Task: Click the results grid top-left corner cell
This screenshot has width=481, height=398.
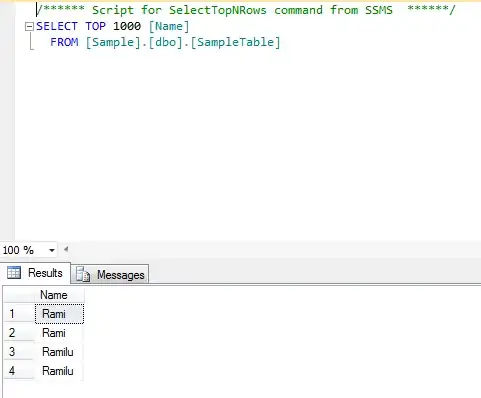Action: (19, 295)
